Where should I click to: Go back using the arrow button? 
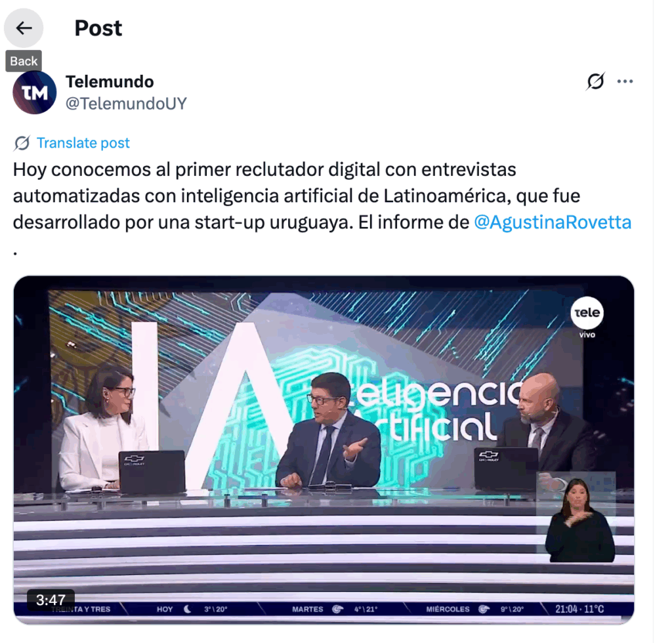24,28
